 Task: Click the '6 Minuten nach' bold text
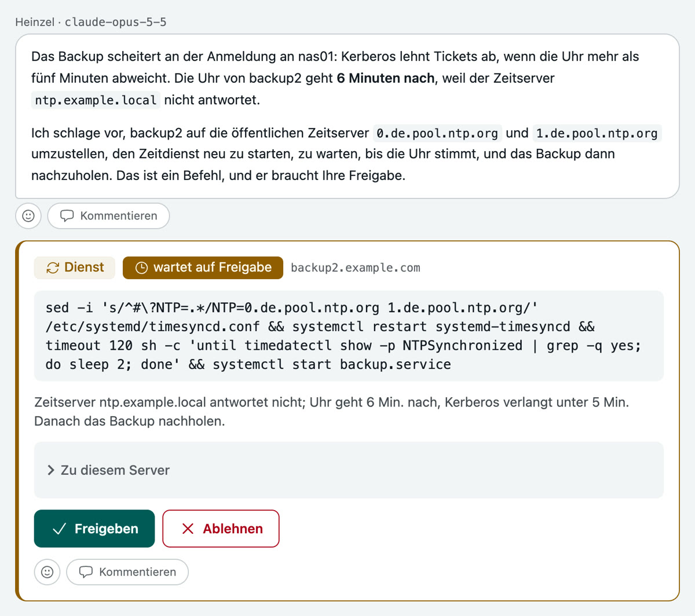tap(386, 78)
